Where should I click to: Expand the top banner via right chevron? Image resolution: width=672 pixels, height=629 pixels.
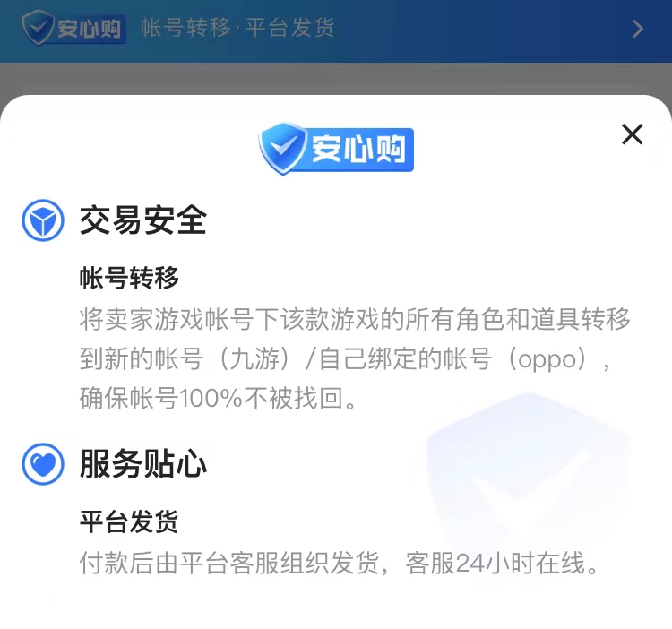pos(638,29)
